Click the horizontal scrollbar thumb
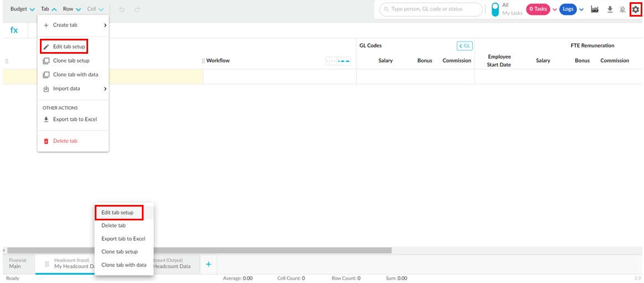Image resolution: width=644 pixels, height=283 pixels. pos(200,250)
